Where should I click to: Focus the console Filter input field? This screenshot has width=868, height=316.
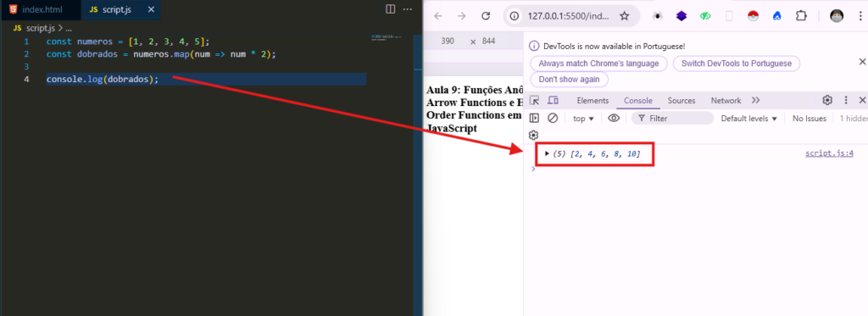point(672,118)
